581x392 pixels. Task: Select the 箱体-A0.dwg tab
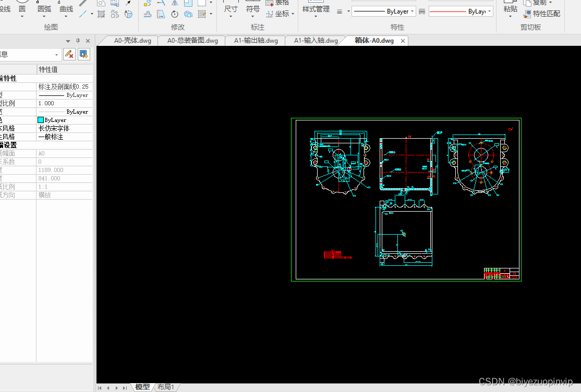(374, 40)
